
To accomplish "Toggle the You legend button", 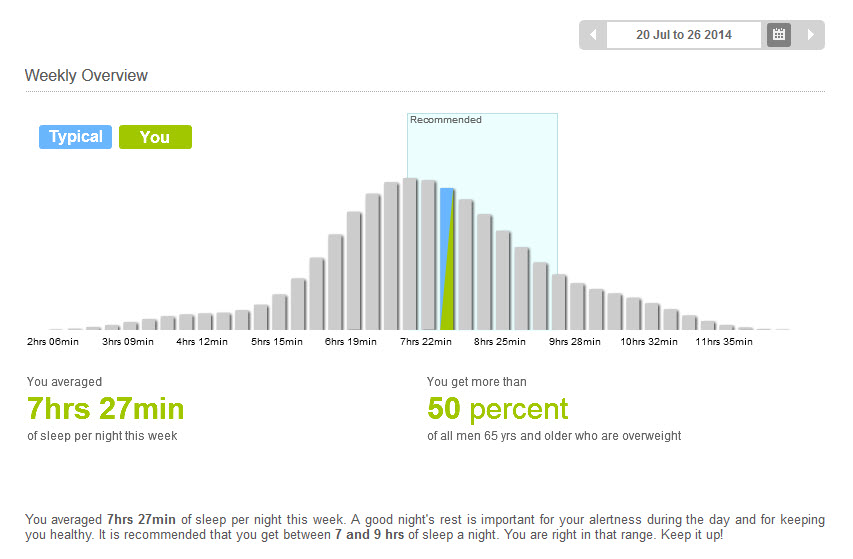I will coord(155,137).
